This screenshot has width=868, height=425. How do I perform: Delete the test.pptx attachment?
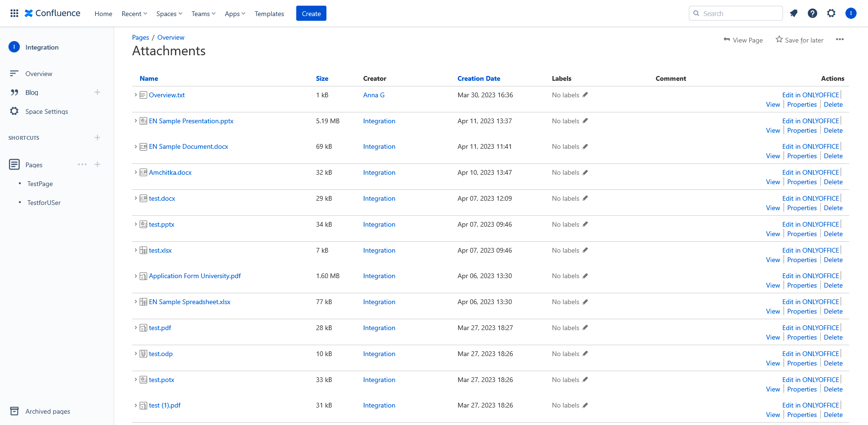833,234
